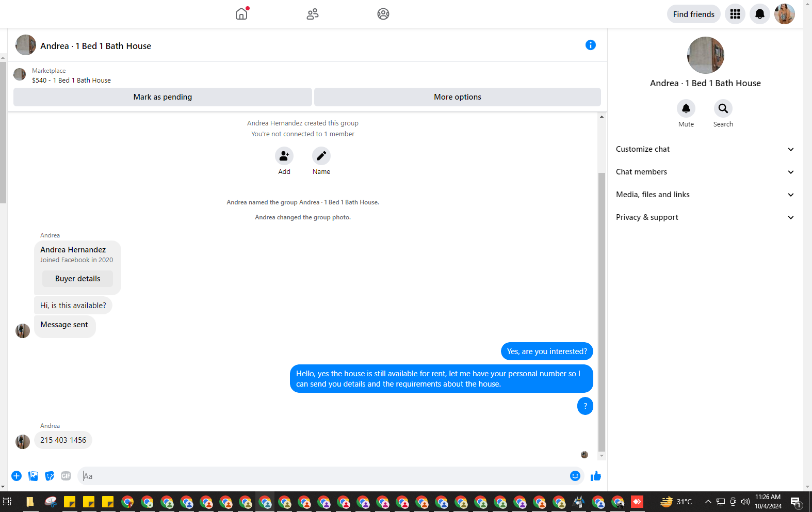Attach a file with the photo icon
The width and height of the screenshot is (812, 512).
tap(33, 476)
